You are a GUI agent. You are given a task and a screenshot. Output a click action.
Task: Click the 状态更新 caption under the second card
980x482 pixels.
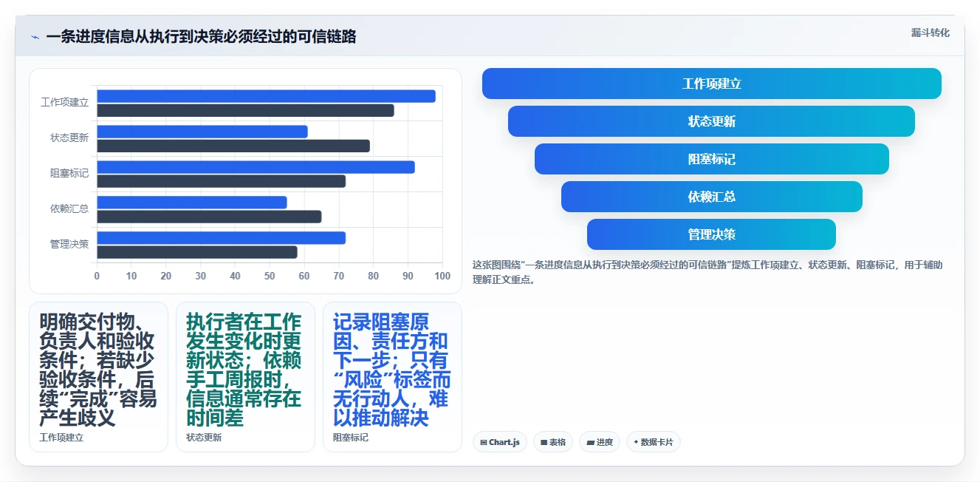point(204,438)
